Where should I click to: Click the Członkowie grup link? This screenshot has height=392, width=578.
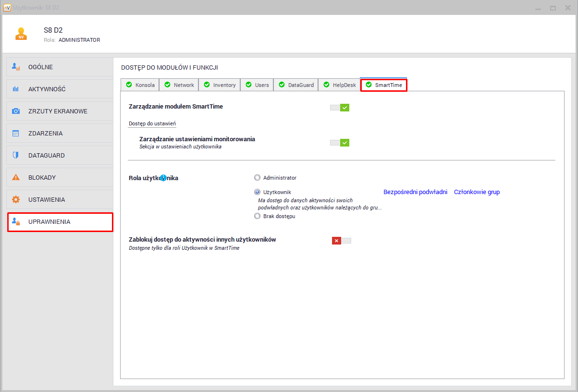point(477,192)
